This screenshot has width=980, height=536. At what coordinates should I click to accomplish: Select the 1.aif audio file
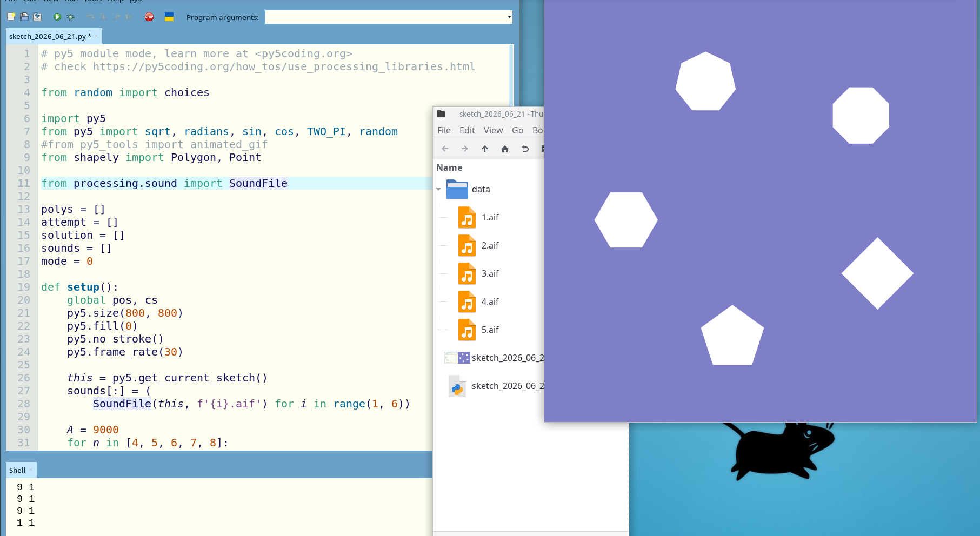(x=467, y=217)
